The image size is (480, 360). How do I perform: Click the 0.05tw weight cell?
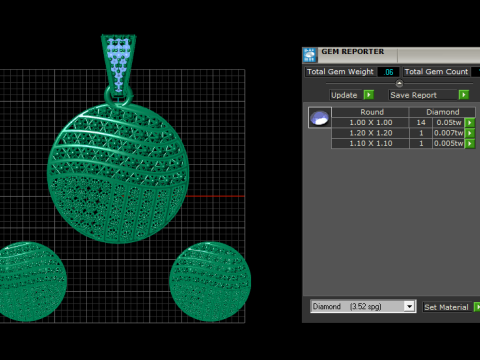(x=449, y=123)
